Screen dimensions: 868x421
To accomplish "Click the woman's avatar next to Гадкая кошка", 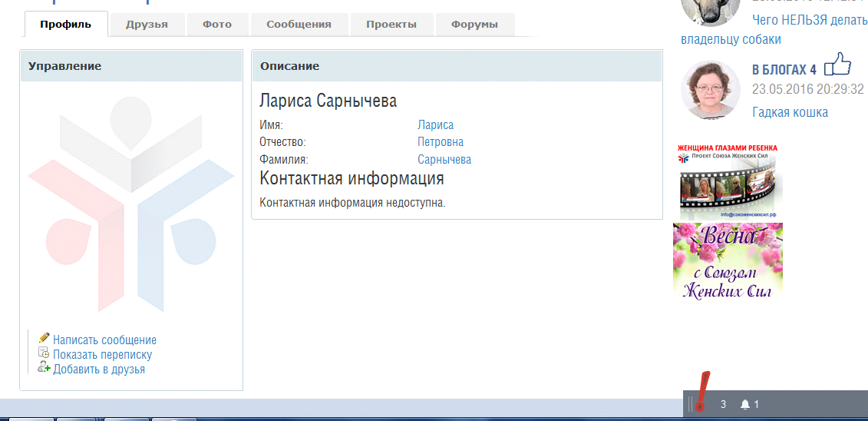I will pos(709,89).
